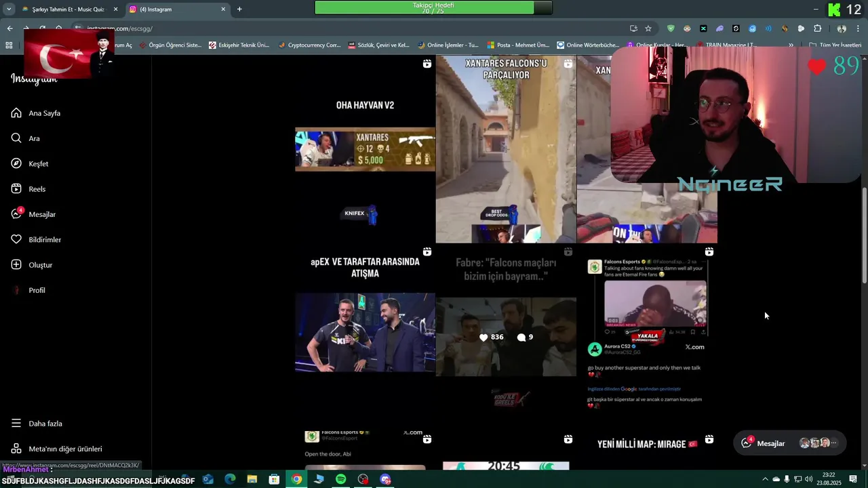Click reel badge on XANTARES FALCONS'U post

568,64
